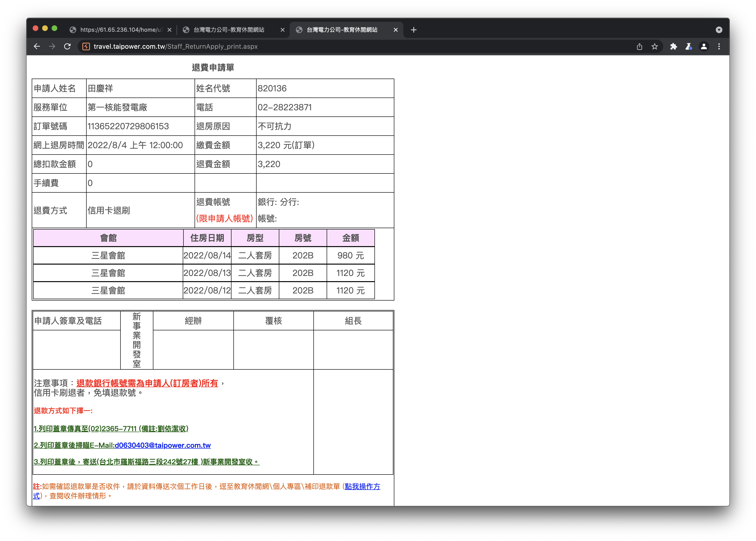
Task: Open Chrome's three-dot menu
Action: [719, 47]
